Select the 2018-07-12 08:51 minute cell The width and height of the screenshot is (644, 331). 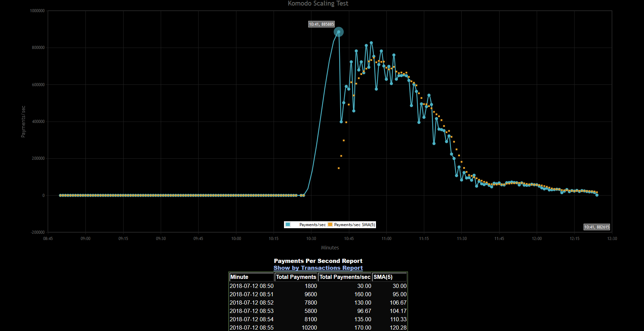coord(252,294)
